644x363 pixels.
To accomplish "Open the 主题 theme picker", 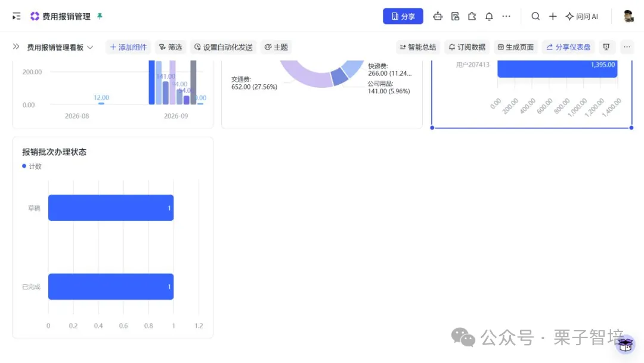I will point(276,47).
